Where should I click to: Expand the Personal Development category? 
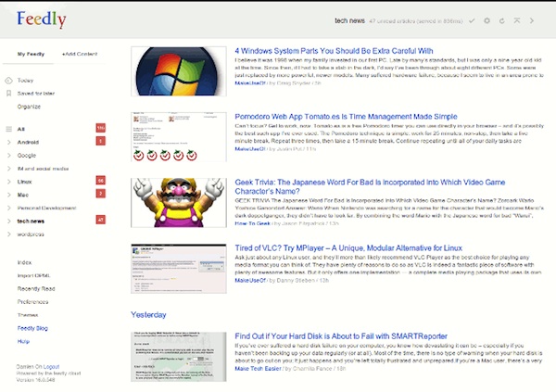click(x=9, y=208)
